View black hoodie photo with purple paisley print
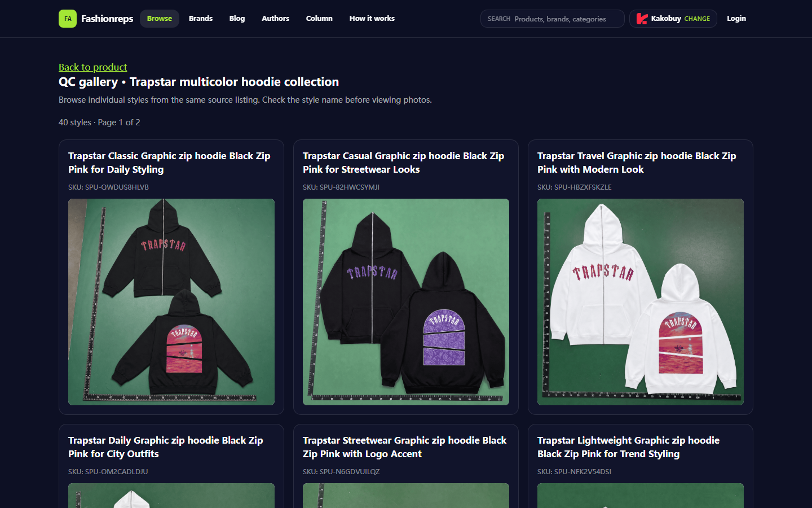812x508 pixels. click(x=406, y=302)
